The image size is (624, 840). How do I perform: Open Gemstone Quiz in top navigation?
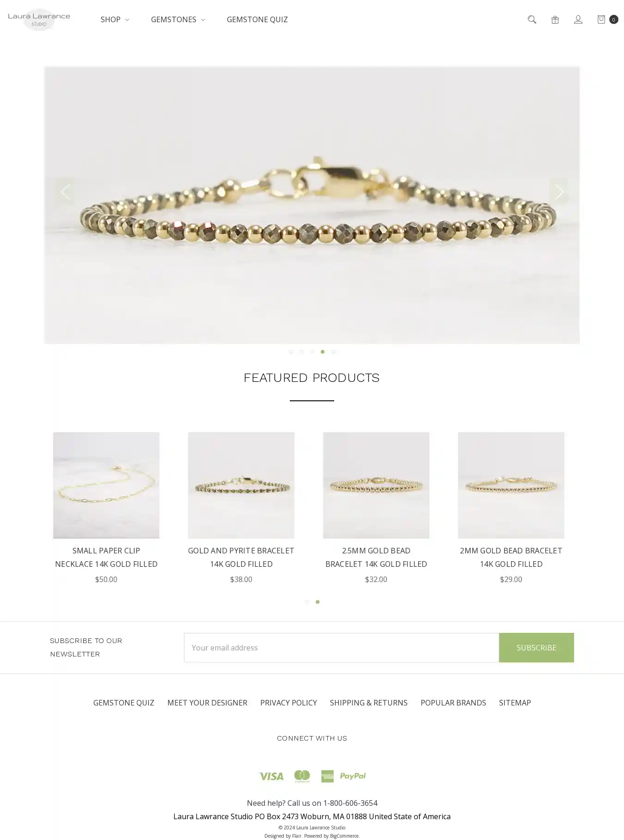point(257,19)
